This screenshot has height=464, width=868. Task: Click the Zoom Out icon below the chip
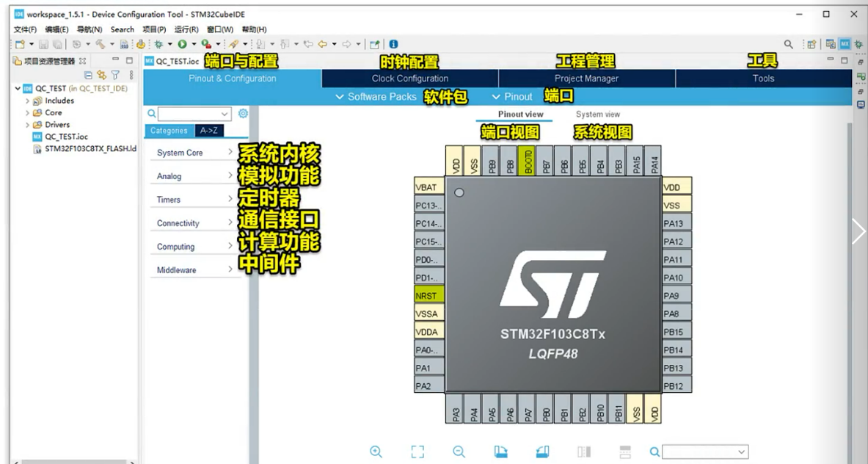pyautogui.click(x=459, y=452)
